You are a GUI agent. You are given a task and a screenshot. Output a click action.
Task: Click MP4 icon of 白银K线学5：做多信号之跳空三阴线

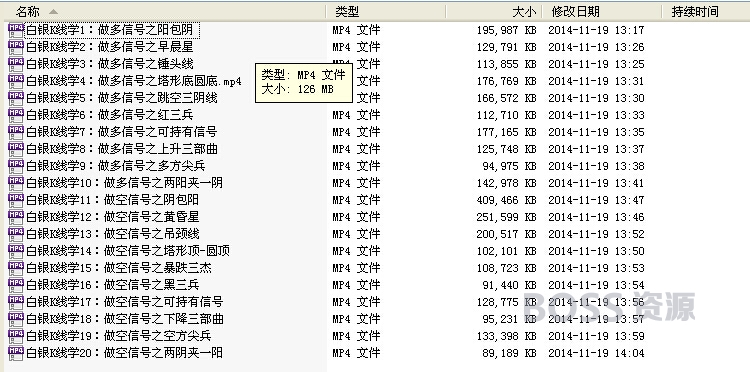pyautogui.click(x=16, y=98)
